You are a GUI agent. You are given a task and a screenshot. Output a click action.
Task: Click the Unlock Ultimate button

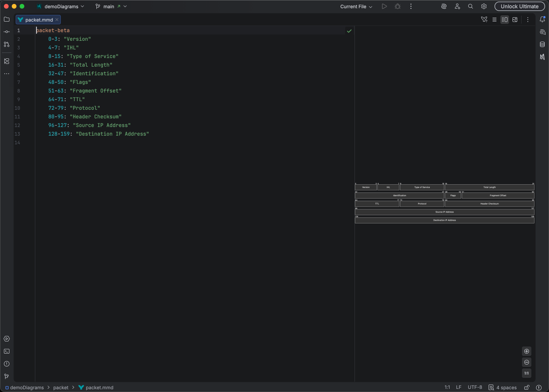click(519, 6)
